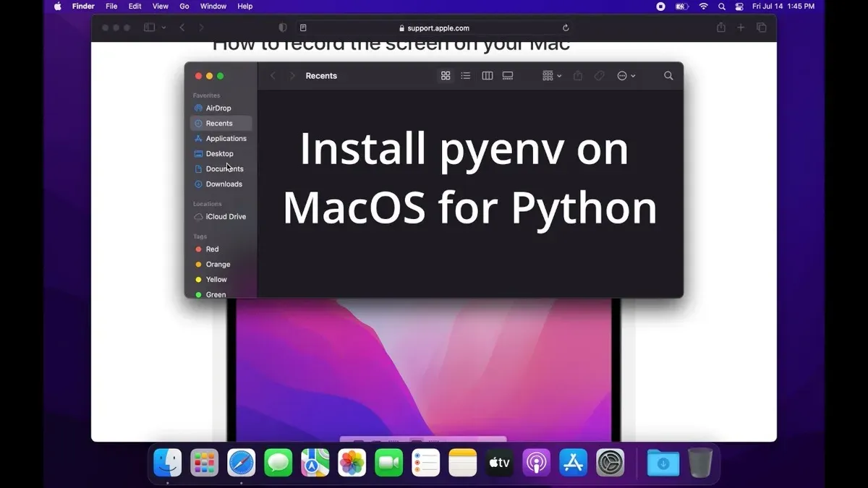Open the Apple menu
This screenshot has height=488, width=868.
(57, 7)
